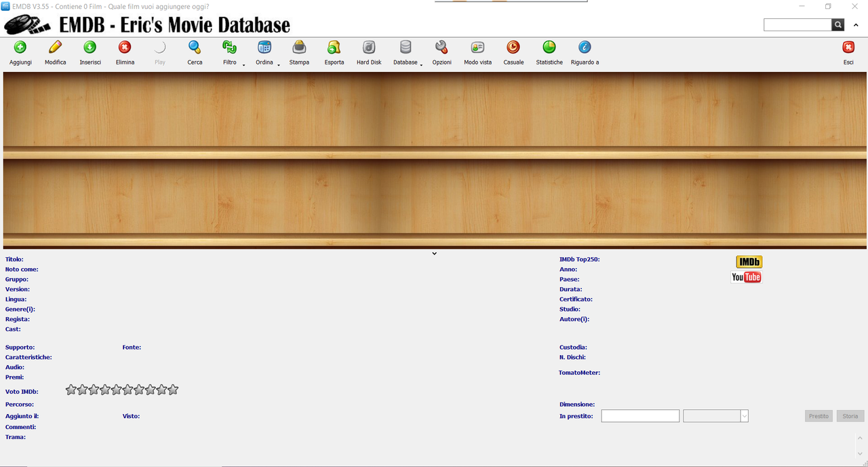Click the In prestito text field
Image resolution: width=868 pixels, height=467 pixels.
pyautogui.click(x=640, y=416)
